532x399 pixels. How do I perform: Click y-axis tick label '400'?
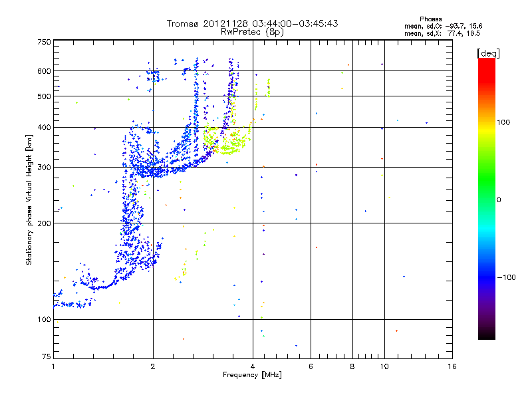pos(44,127)
